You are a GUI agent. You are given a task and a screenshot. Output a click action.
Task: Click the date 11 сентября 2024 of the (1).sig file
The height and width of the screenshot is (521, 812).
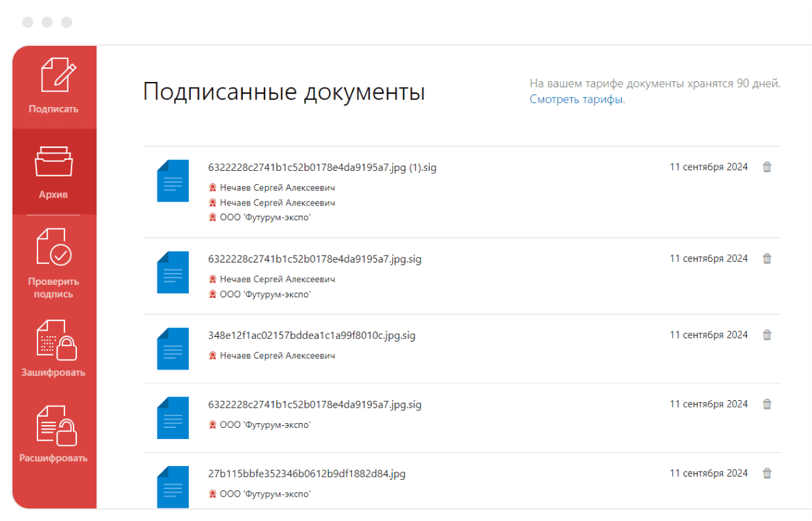(x=709, y=167)
